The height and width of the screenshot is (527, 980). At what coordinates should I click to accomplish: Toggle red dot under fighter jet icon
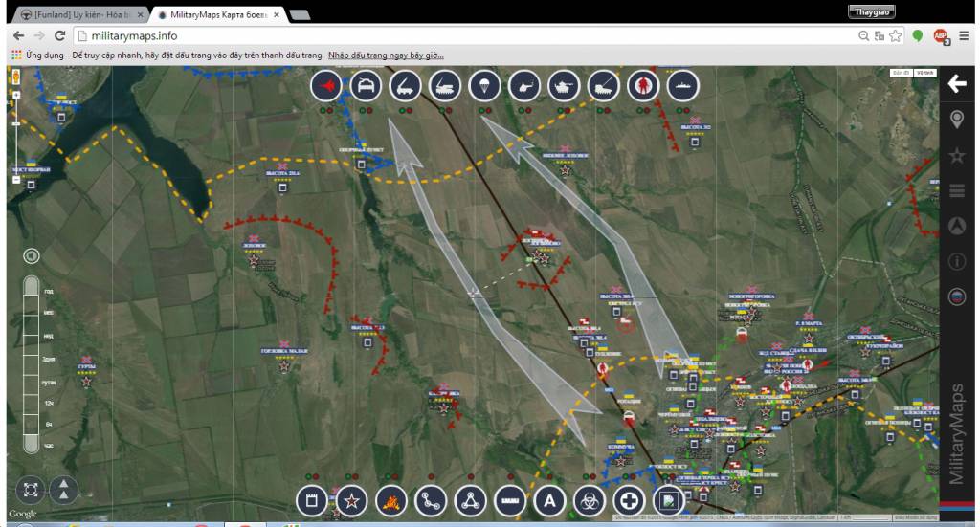(x=330, y=111)
